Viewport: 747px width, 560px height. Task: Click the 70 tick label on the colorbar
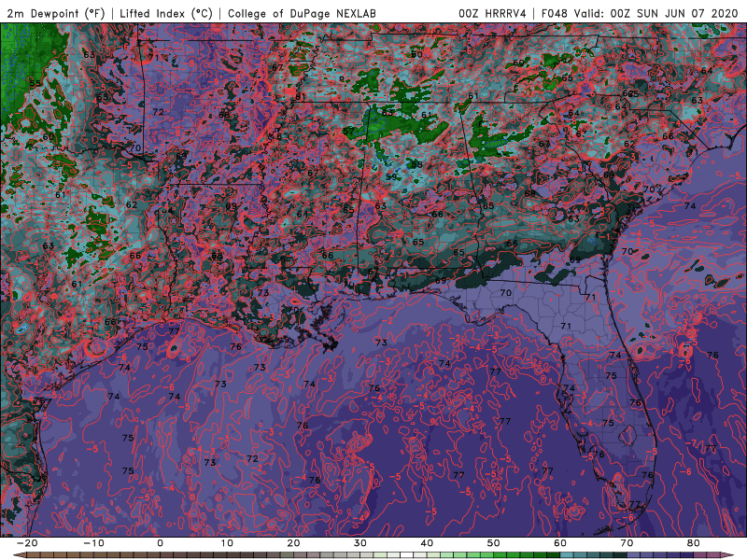tap(627, 543)
